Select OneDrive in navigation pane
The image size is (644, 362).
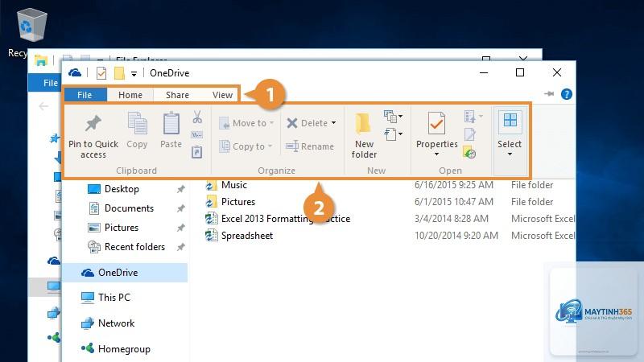tap(126, 273)
